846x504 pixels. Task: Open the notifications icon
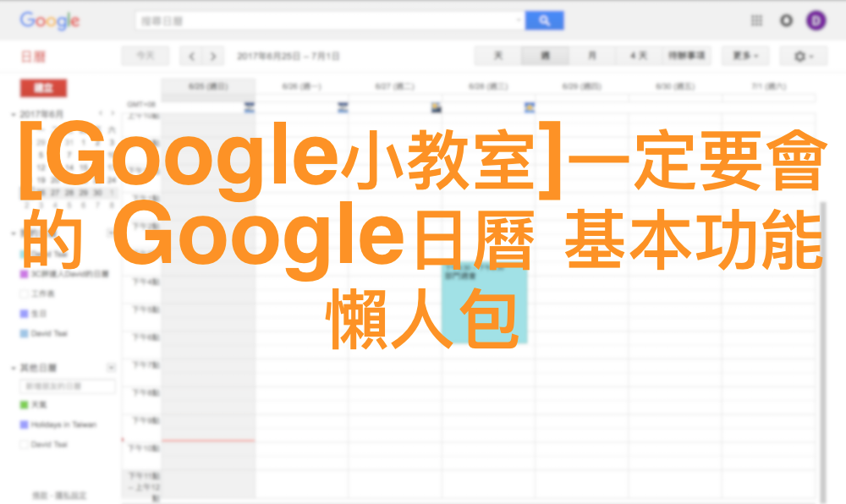coord(786,20)
